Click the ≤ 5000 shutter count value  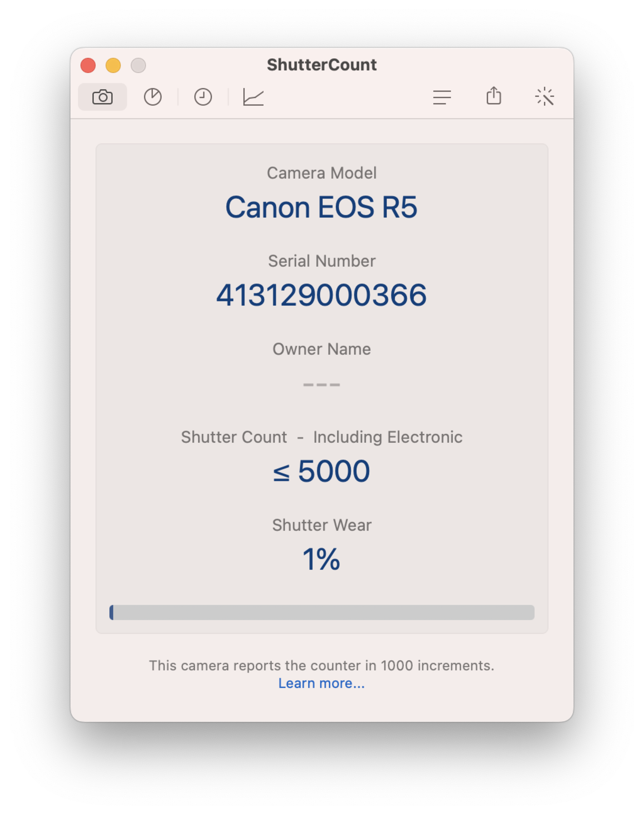(x=322, y=471)
